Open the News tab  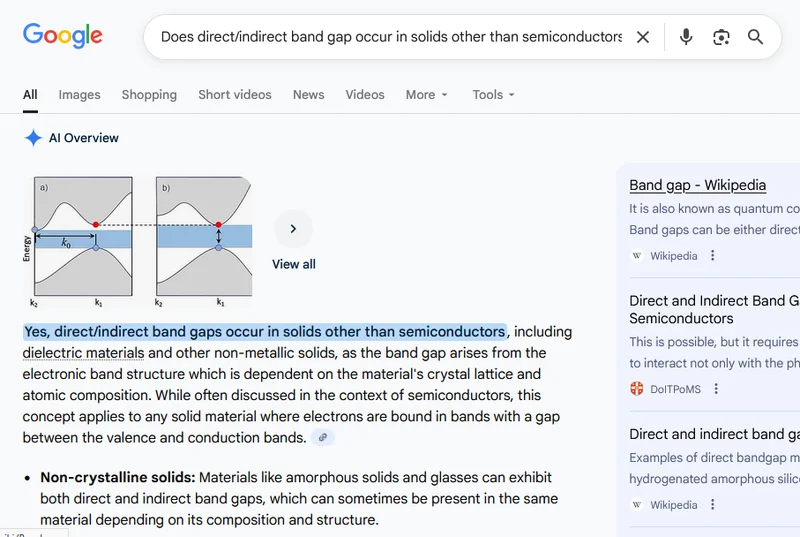click(308, 94)
